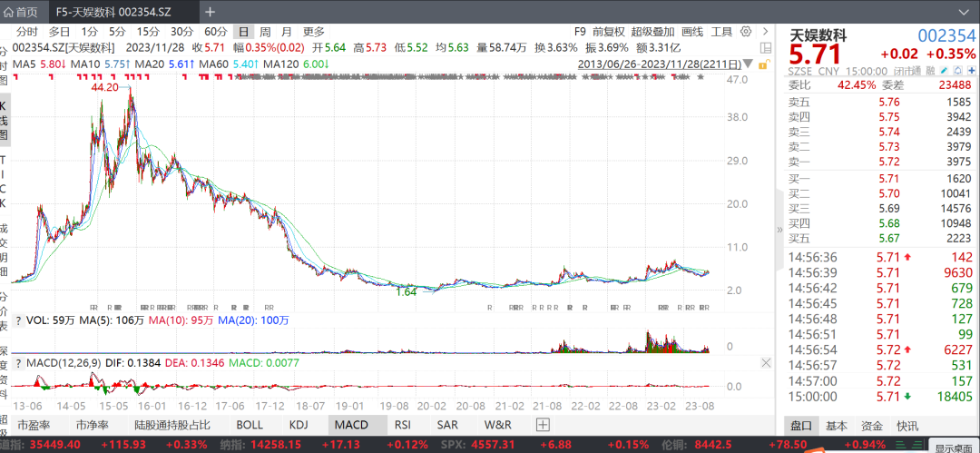
Task: Show help for the MACD indicator
Action: [x=19, y=363]
